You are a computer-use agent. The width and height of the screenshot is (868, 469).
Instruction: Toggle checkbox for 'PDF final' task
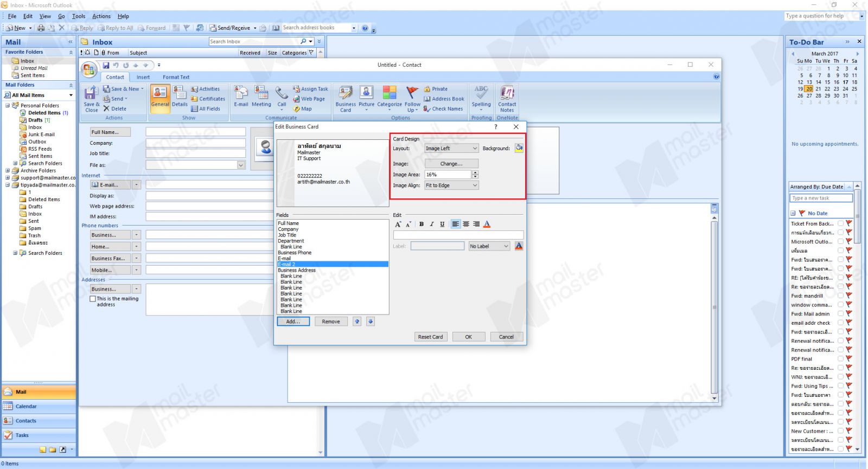point(841,359)
